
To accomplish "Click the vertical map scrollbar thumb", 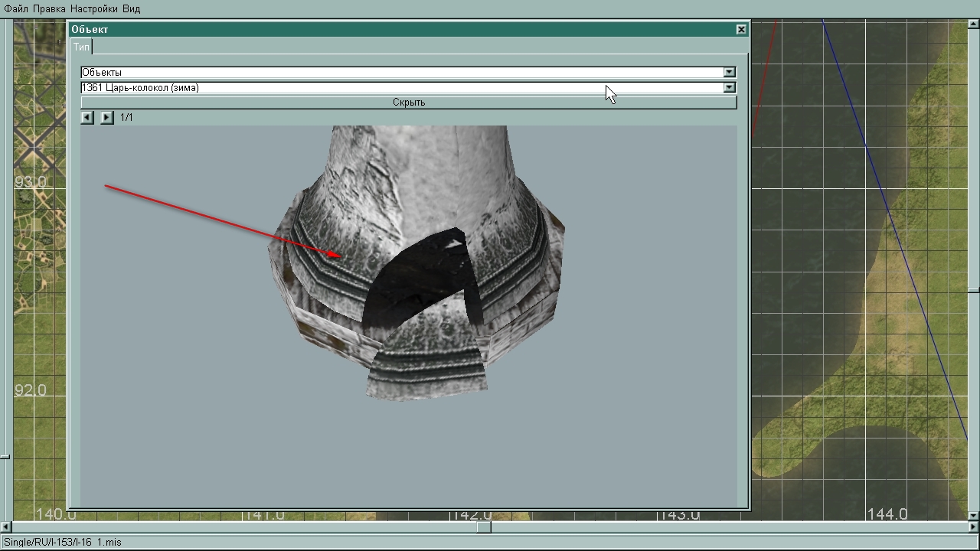I will [x=973, y=290].
